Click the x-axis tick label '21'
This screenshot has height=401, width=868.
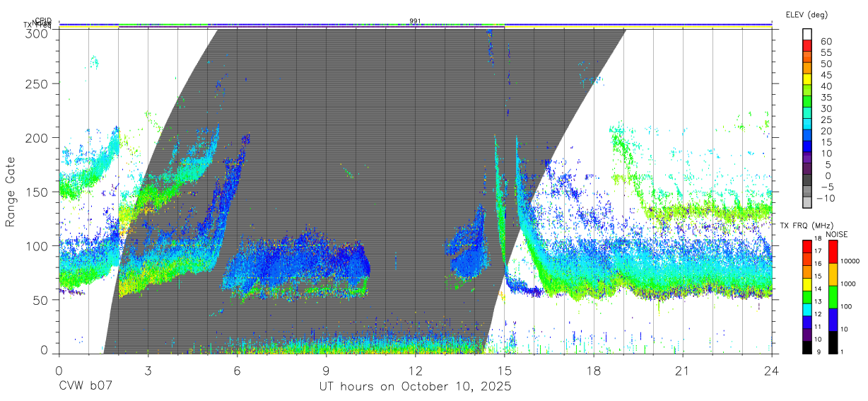pos(683,370)
